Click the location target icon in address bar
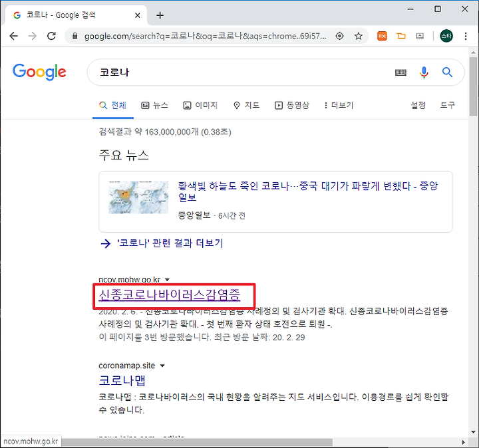 coord(339,36)
